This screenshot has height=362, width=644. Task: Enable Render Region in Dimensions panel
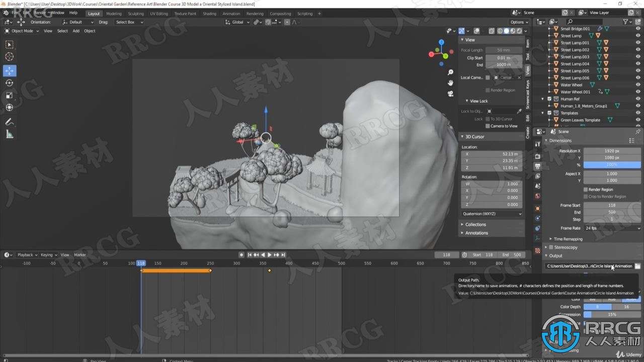click(x=586, y=190)
